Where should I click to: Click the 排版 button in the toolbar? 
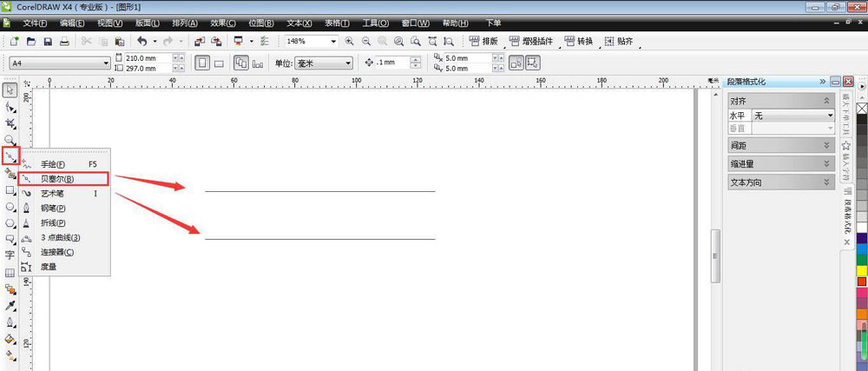click(484, 42)
